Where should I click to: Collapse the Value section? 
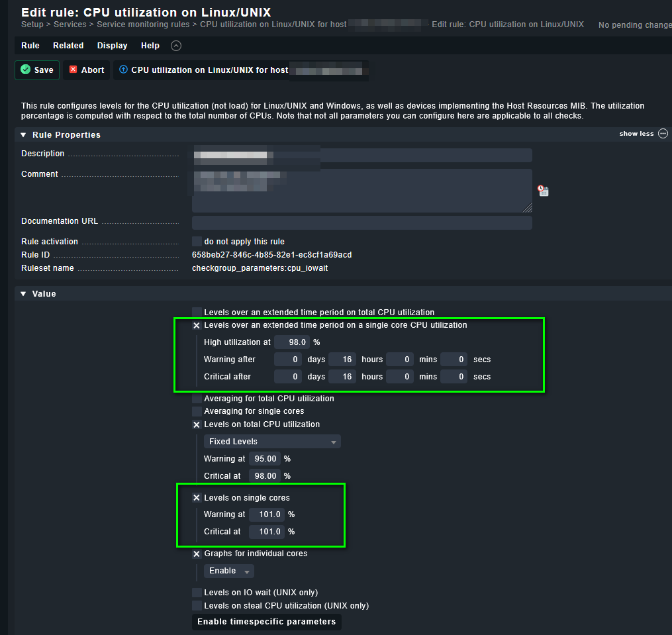tap(24, 294)
